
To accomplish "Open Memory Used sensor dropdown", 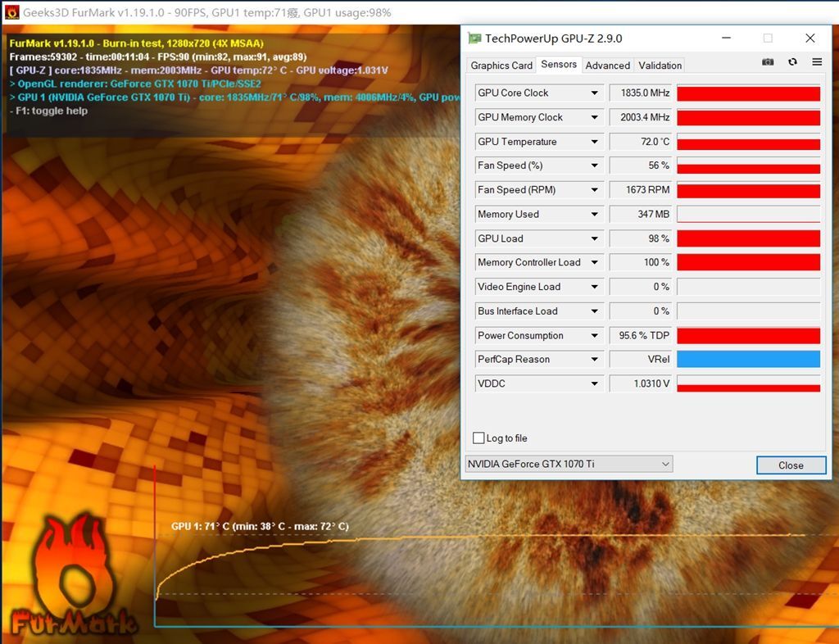I will [x=595, y=215].
